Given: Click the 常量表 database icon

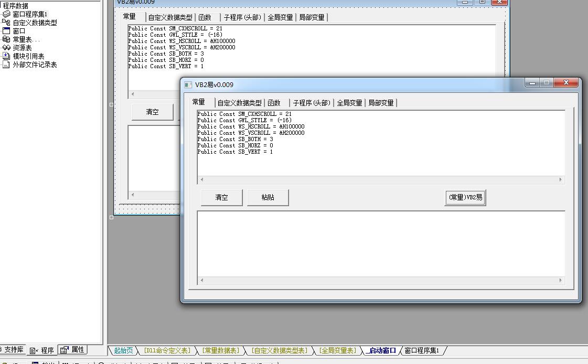Looking at the screenshot, I should pos(6,39).
